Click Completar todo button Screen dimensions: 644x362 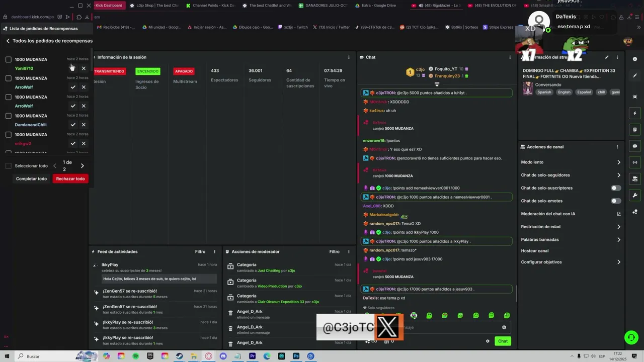31,179
